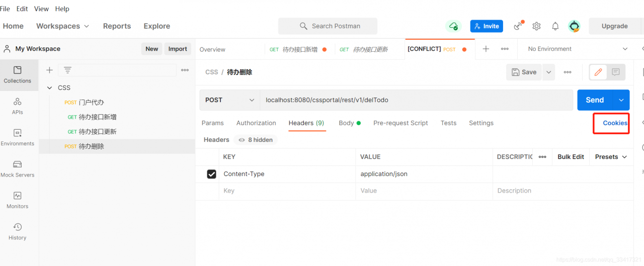Open the Settings gear icon in header

(536, 26)
